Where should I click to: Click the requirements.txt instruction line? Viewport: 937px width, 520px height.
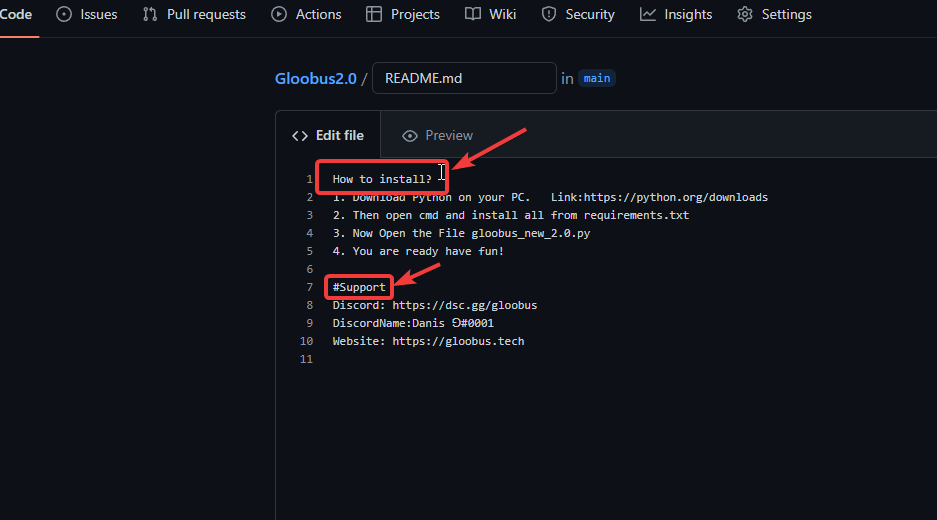[510, 215]
